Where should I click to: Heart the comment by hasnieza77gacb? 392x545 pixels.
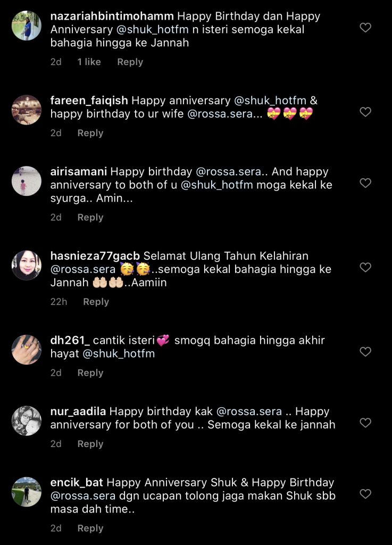(x=365, y=267)
